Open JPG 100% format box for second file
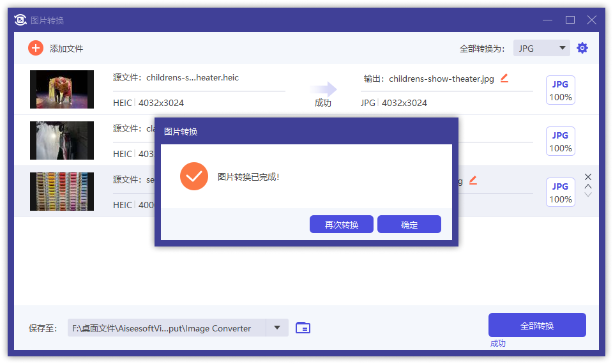613x364 pixels. (560, 141)
